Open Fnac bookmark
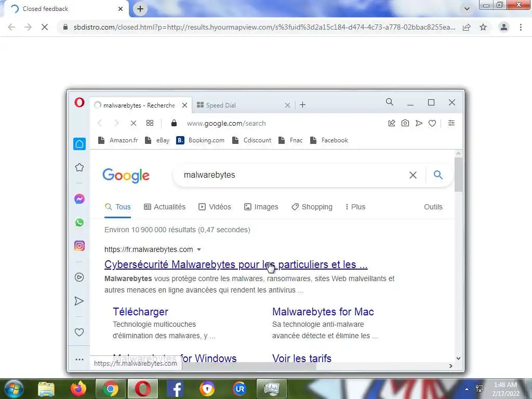The image size is (532, 399). click(x=290, y=140)
